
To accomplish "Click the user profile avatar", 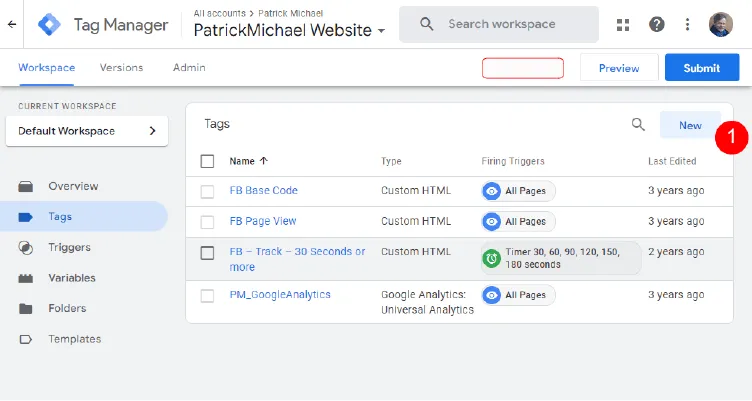I will pos(720,24).
